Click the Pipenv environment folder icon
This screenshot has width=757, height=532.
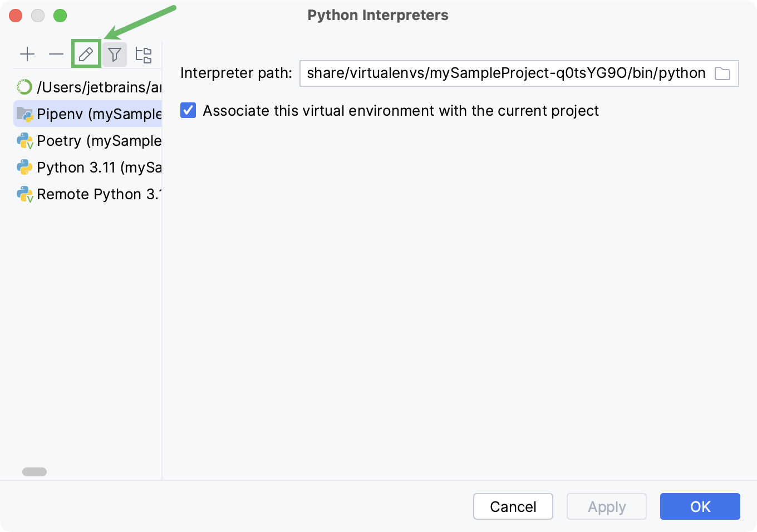coord(24,113)
